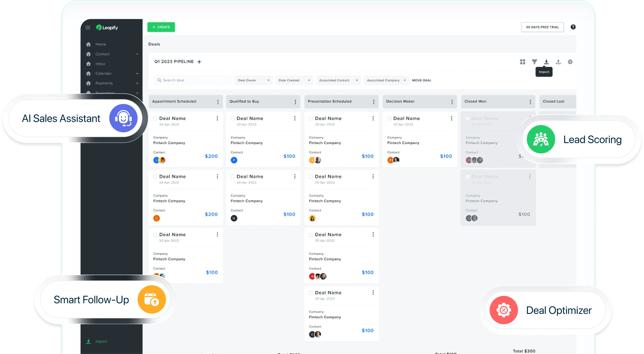Select the deal checkbox in Qualified to Buy
644x354 pixels.
(x=232, y=118)
